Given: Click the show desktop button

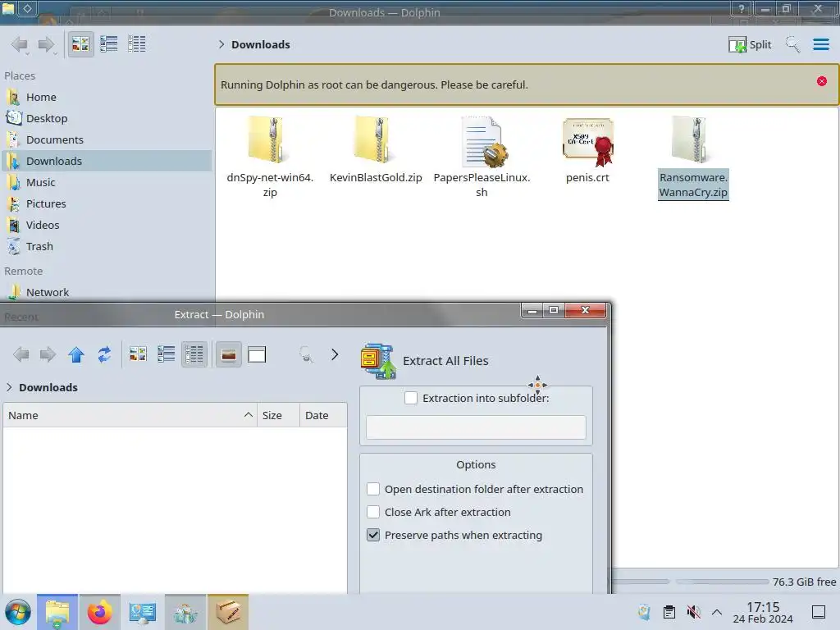Looking at the screenshot, I should point(819,612).
